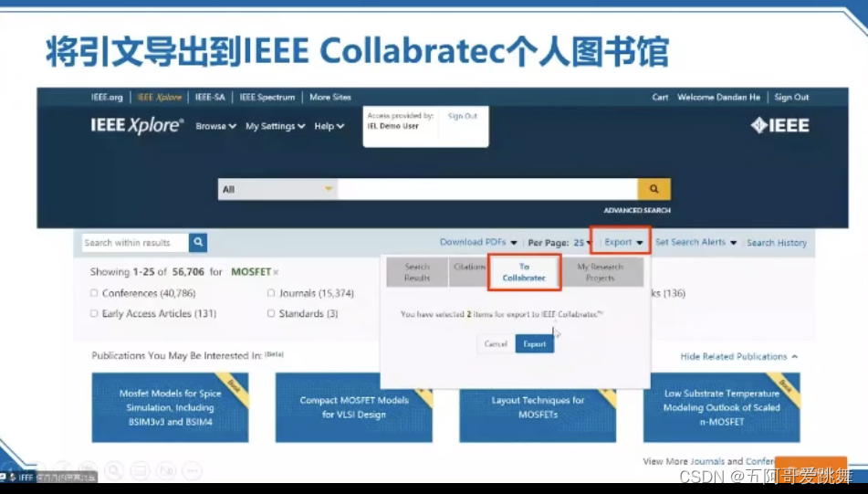Collapse with Hide Related Publications
The height and width of the screenshot is (494, 868).
[x=739, y=357]
